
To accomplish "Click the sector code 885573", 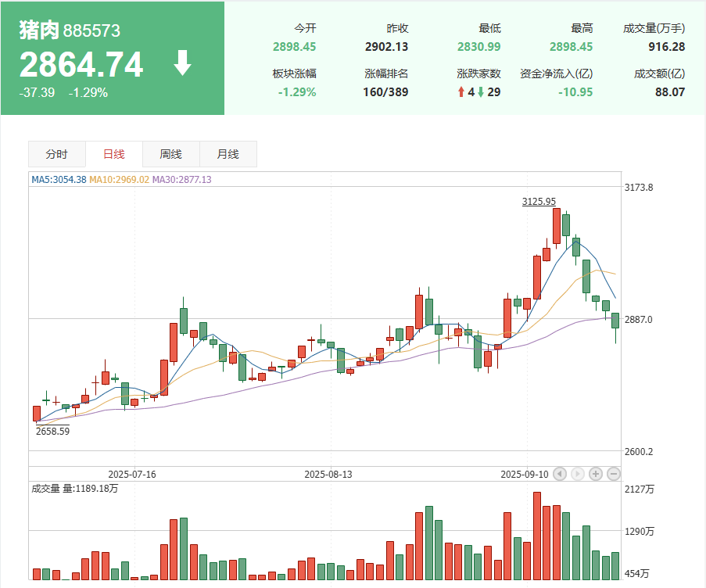I will tap(91, 31).
